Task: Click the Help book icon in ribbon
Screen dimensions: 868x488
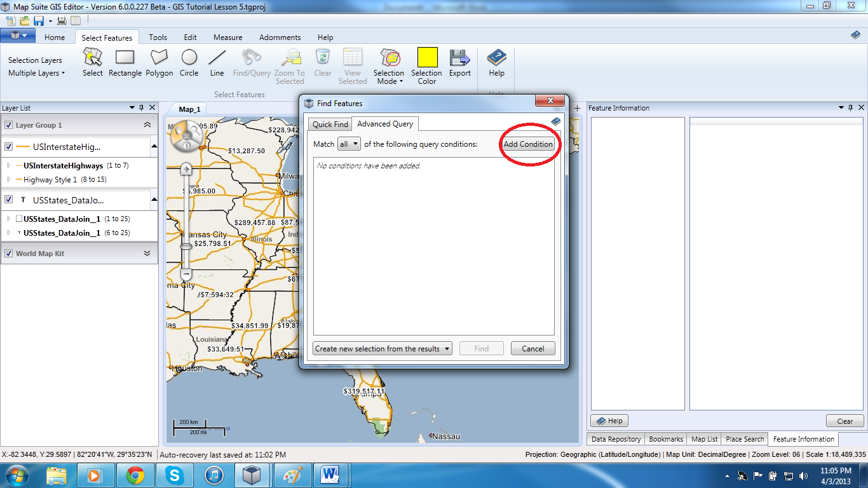Action: 496,63
